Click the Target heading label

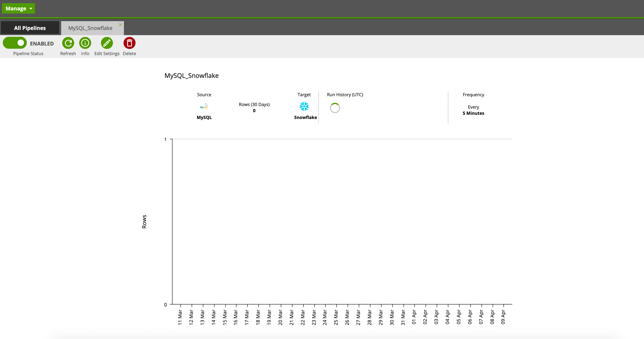tap(304, 95)
